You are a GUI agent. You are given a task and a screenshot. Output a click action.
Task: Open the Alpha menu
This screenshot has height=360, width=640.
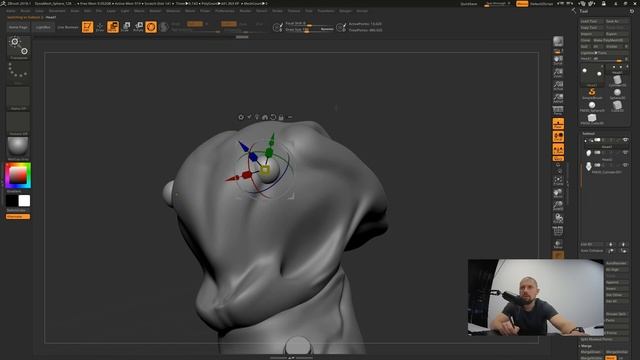click(11, 11)
